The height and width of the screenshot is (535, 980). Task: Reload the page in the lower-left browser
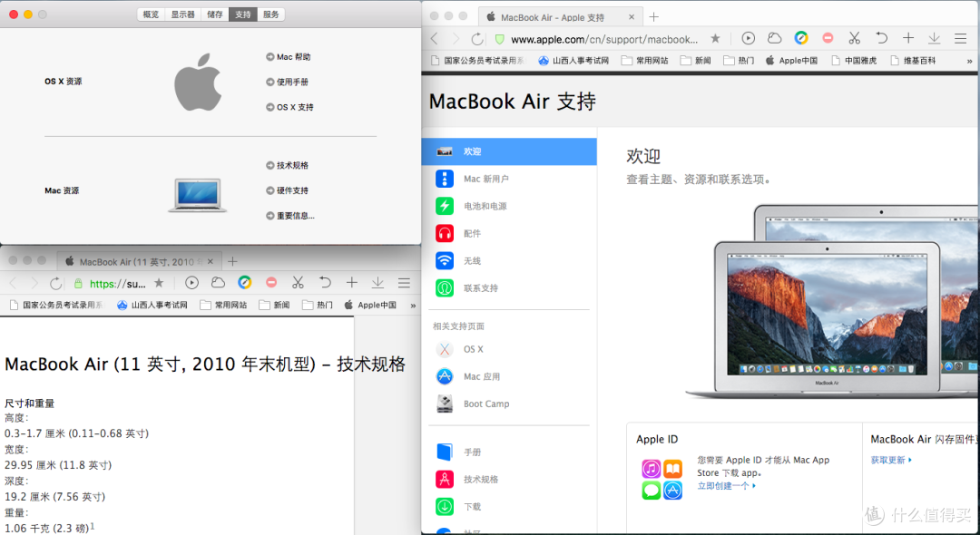[55, 284]
